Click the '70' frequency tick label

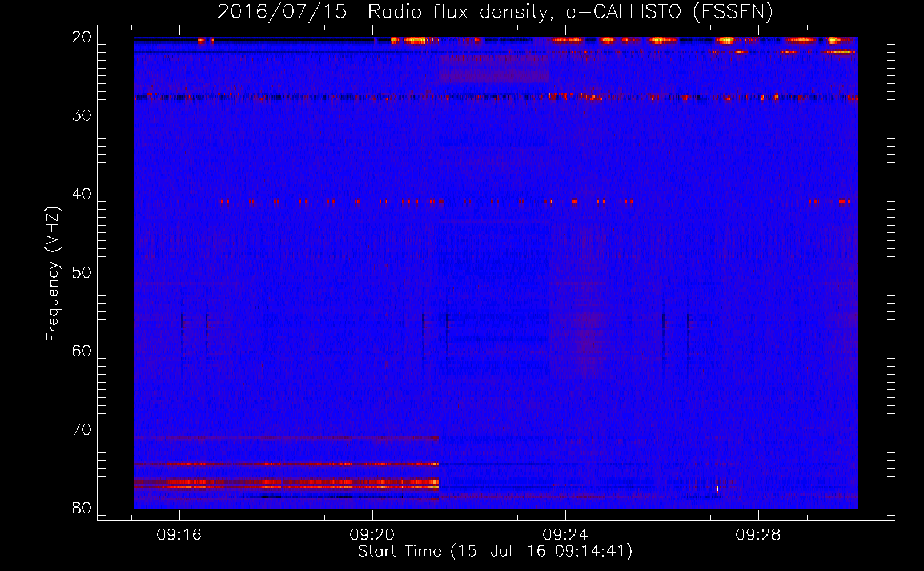(82, 429)
